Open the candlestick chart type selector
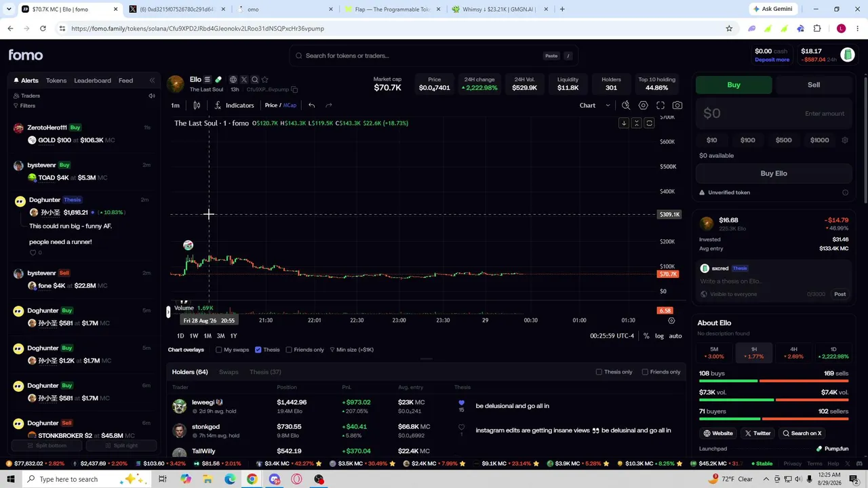 197,105
